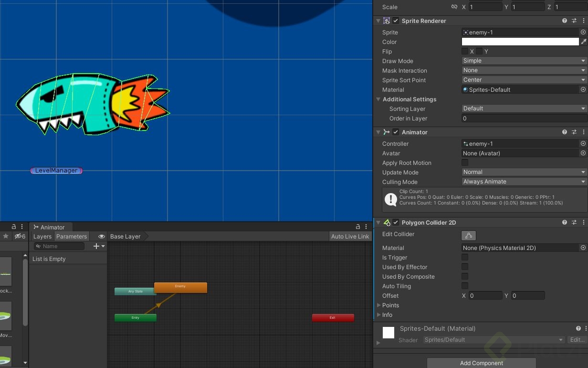Image resolution: width=588 pixels, height=368 pixels.
Task: Open Sprite Sort Point dropdown
Action: coord(524,80)
